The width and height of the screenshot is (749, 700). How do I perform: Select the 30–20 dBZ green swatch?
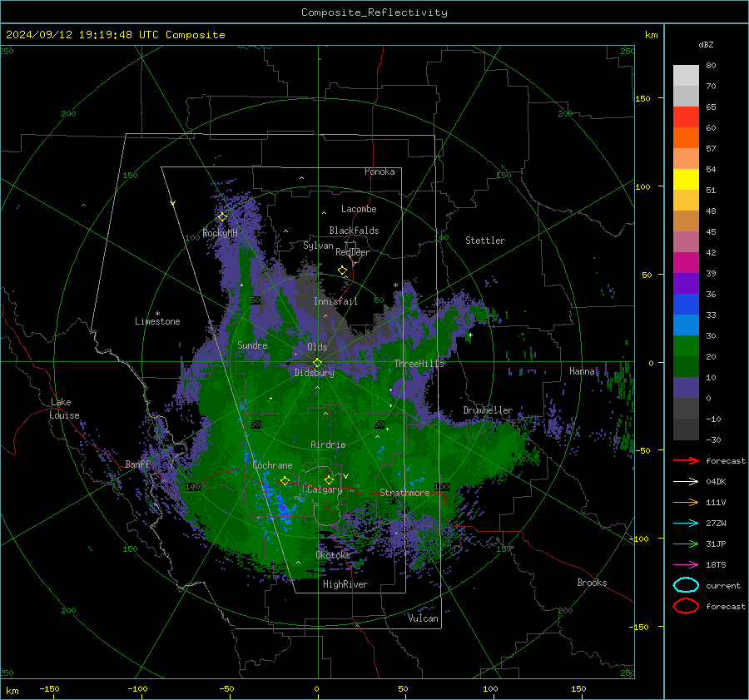(686, 346)
